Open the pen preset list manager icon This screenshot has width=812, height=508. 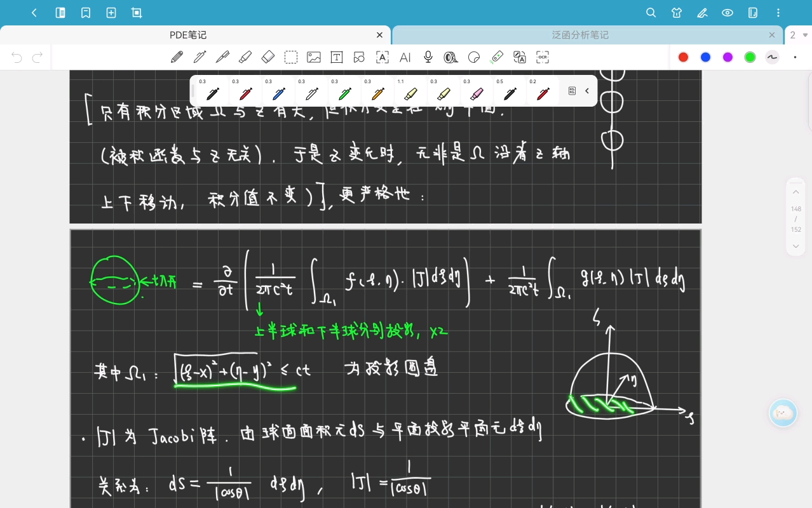tap(572, 91)
